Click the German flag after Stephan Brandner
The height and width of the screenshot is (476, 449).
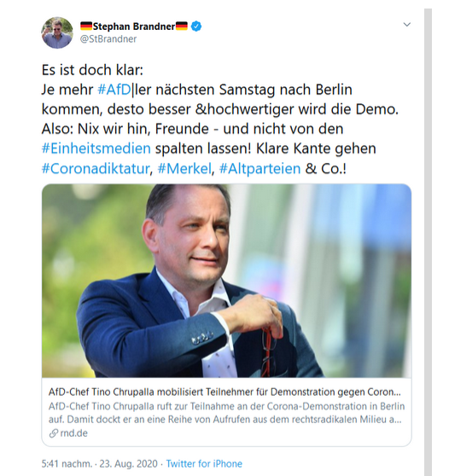pos(182,26)
